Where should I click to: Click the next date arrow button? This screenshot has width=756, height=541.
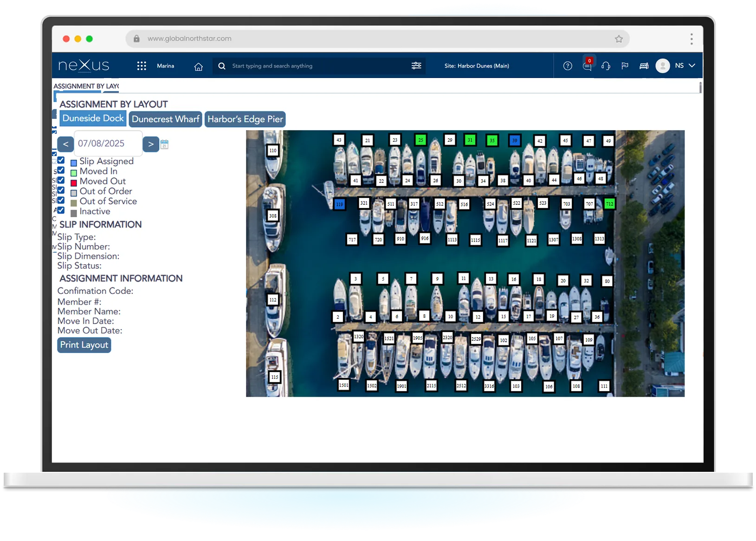151,144
